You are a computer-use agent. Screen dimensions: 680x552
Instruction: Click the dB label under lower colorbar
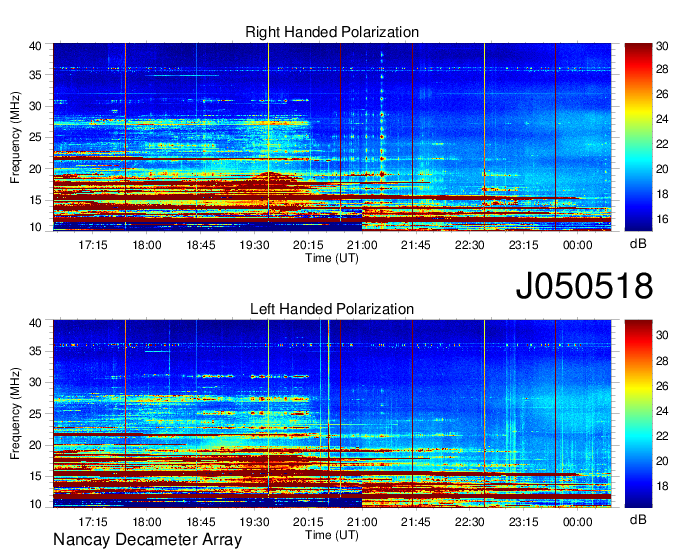click(x=638, y=519)
